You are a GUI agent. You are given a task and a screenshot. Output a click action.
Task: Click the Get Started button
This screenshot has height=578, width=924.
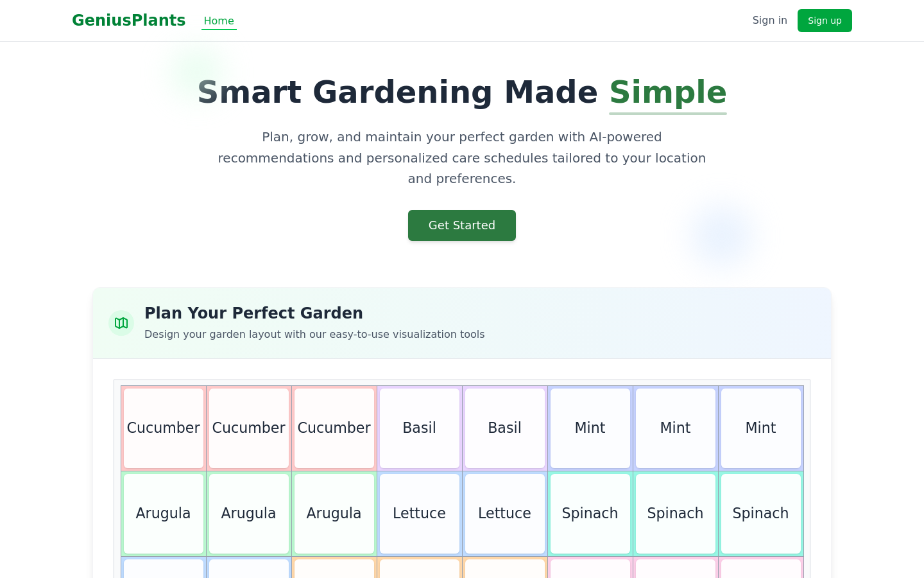coord(462,225)
